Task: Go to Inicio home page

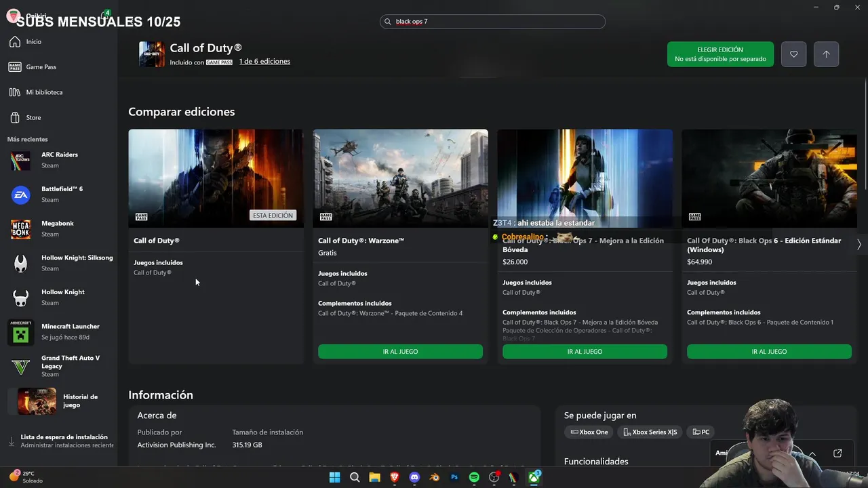Action: [59, 42]
